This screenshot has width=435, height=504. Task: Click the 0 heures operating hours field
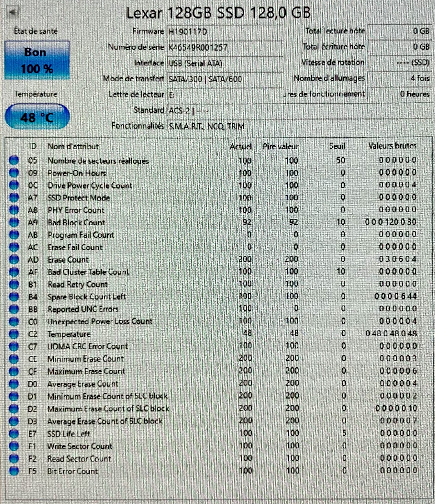point(400,94)
